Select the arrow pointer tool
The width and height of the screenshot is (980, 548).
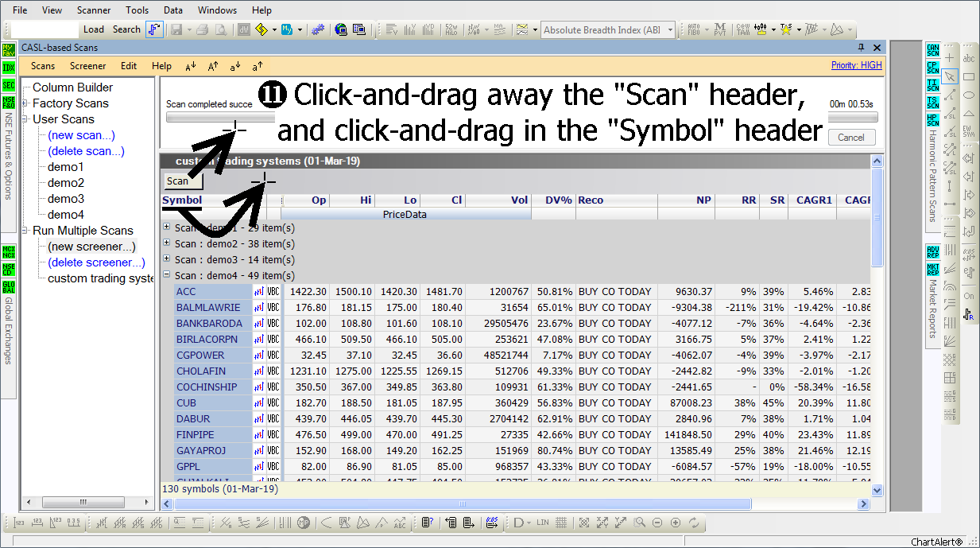pos(950,76)
